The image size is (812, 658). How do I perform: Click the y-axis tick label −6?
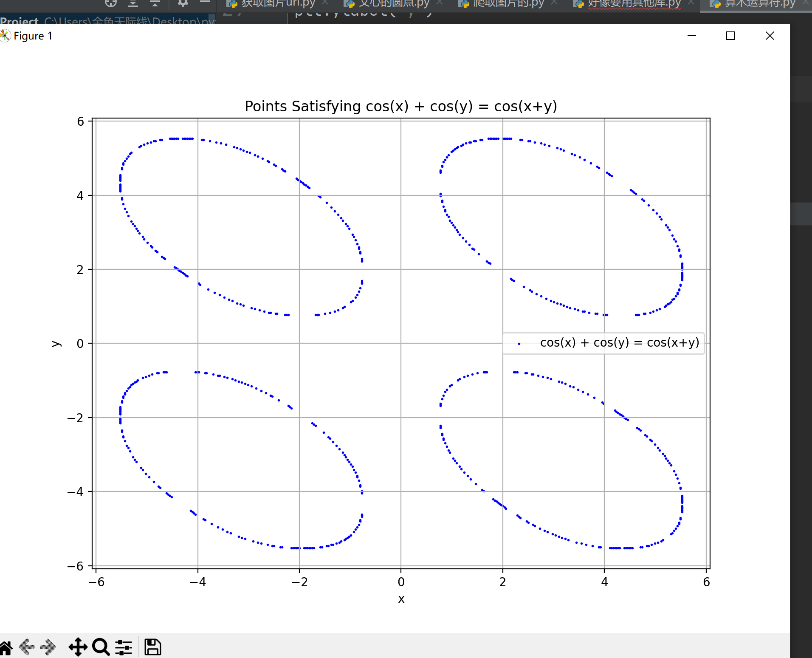[75, 566]
